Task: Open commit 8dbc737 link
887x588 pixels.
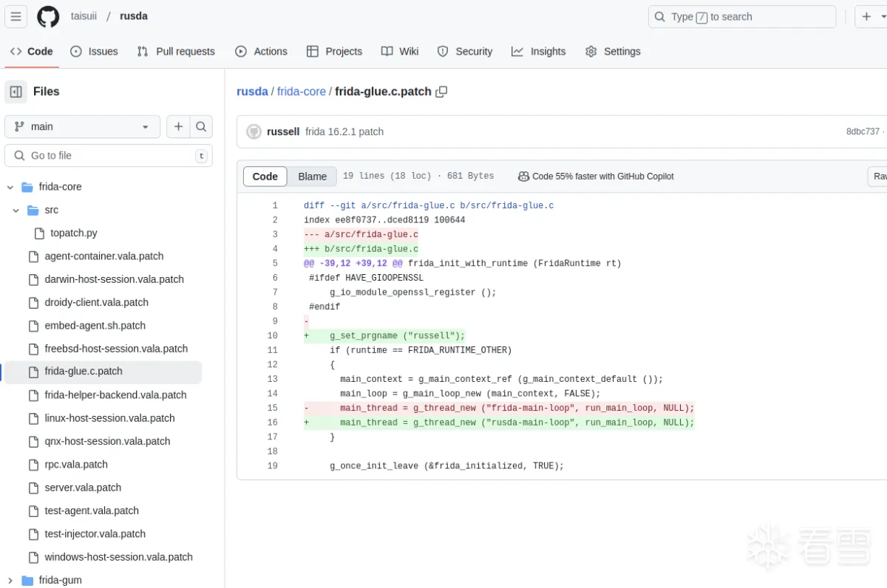Action: 863,131
